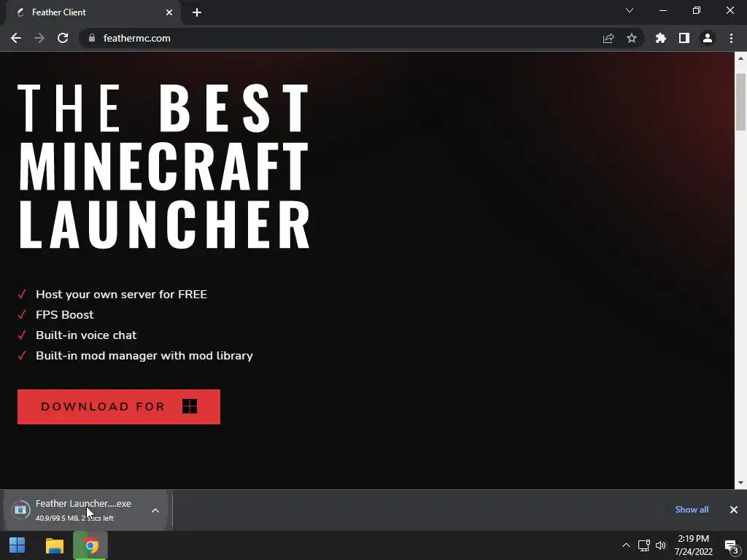Open the network status tray icon
Image resolution: width=747 pixels, height=560 pixels.
tap(643, 545)
